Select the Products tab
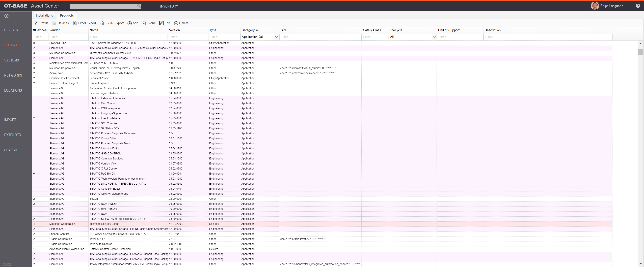 [x=67, y=15]
